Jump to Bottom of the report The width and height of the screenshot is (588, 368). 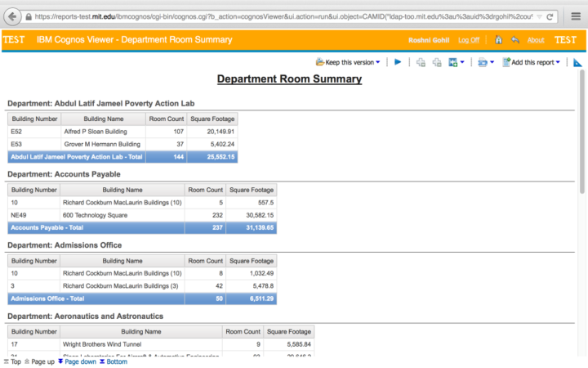pos(114,361)
